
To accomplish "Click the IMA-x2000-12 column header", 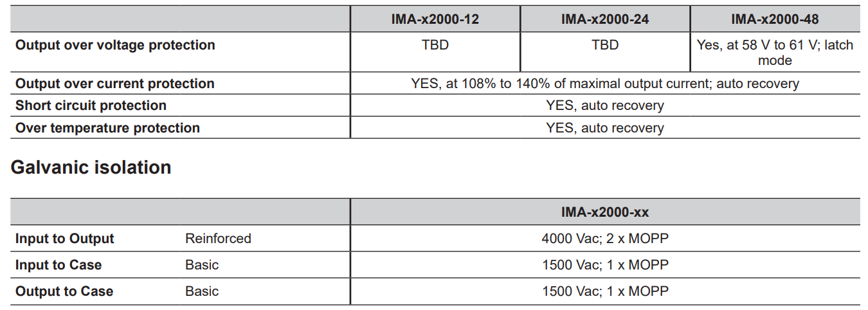I will (435, 19).
